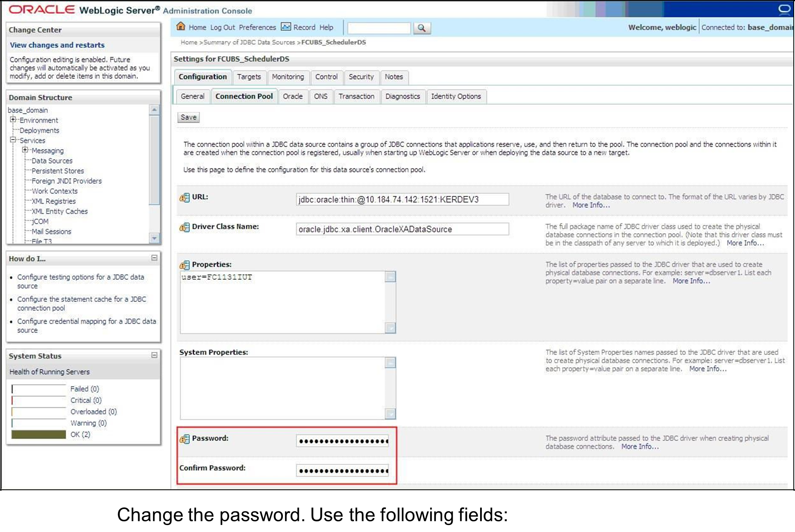The width and height of the screenshot is (795, 532).
Task: Collapse the Services tree node
Action: [13, 140]
